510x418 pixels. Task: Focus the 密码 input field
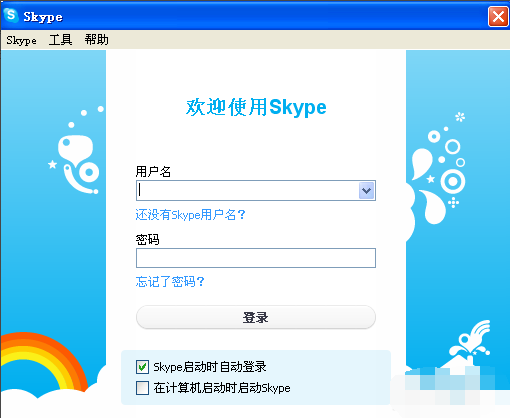coord(256,258)
